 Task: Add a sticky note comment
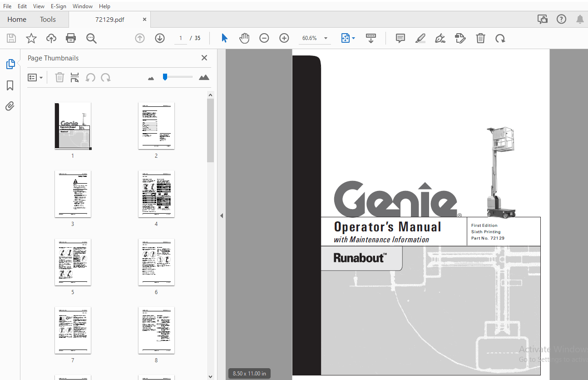(x=400, y=38)
